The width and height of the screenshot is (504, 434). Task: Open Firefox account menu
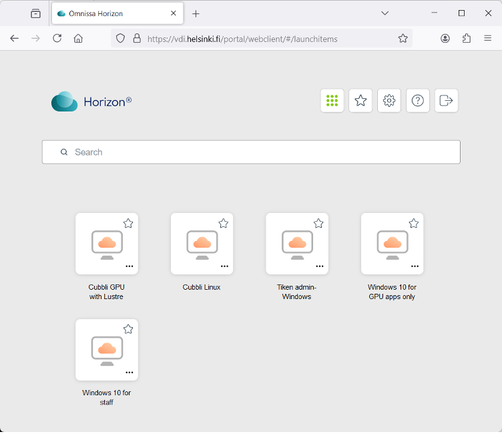447,39
